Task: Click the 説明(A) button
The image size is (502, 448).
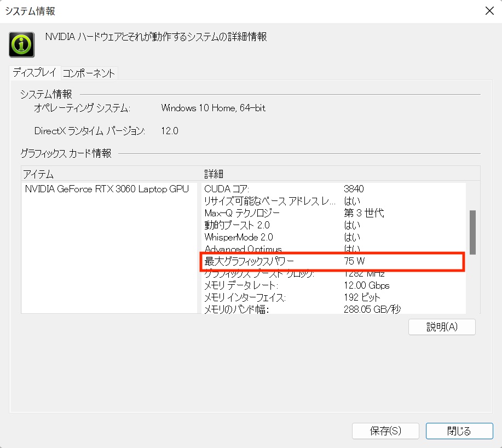Action: pyautogui.click(x=442, y=326)
